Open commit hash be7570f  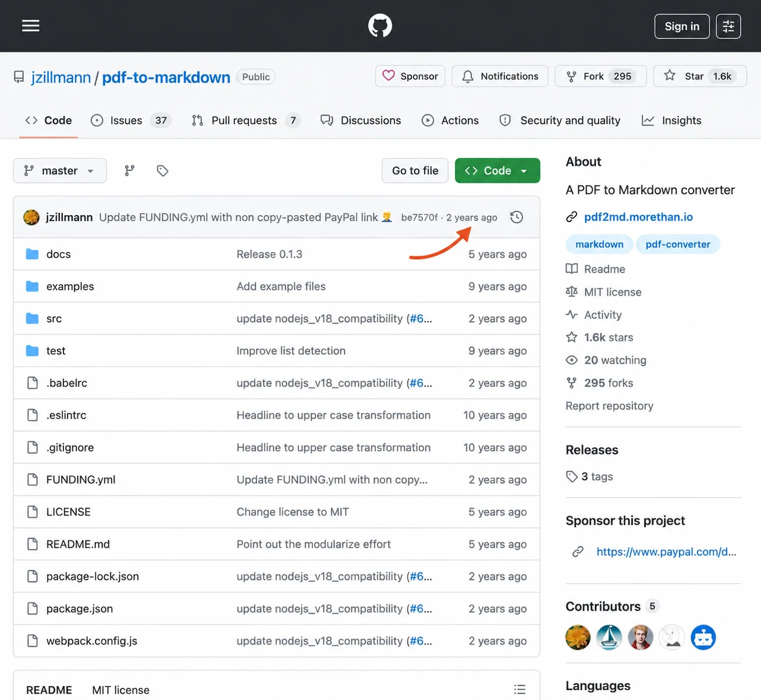coord(419,217)
